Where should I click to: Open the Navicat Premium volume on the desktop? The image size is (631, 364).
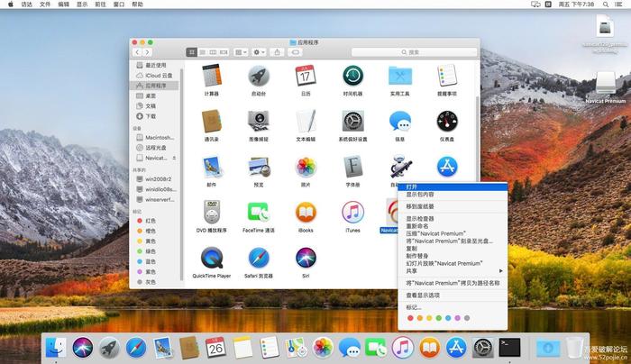point(605,87)
